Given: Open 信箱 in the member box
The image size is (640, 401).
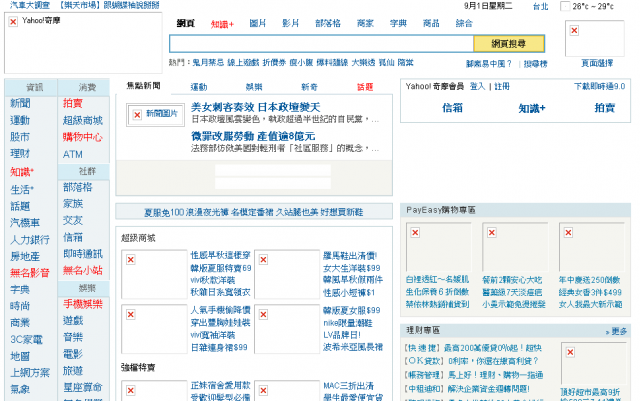Looking at the screenshot, I should tap(452, 108).
